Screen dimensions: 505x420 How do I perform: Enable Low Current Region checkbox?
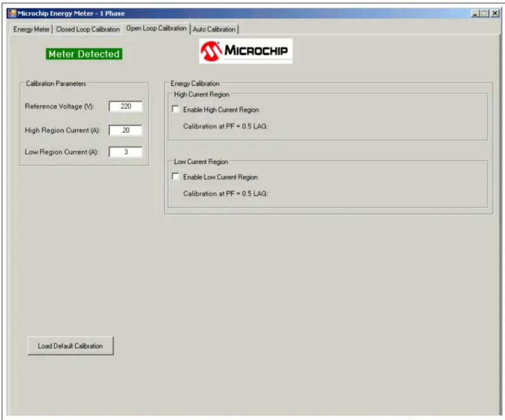176,176
